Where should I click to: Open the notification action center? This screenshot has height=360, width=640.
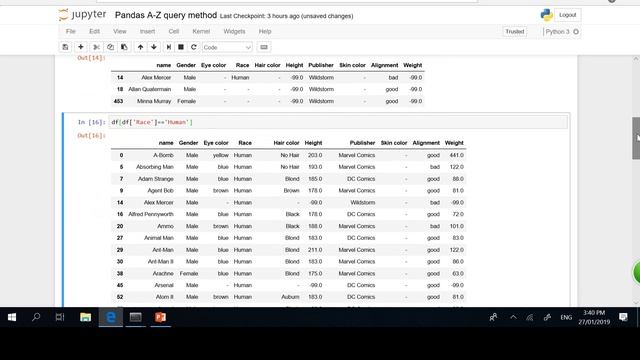click(623, 317)
